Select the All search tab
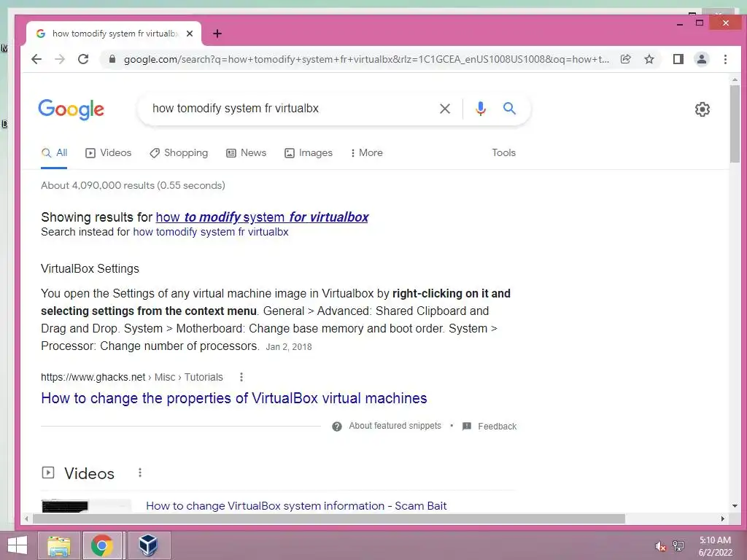Viewport: 747px width, 560px height. tap(54, 153)
